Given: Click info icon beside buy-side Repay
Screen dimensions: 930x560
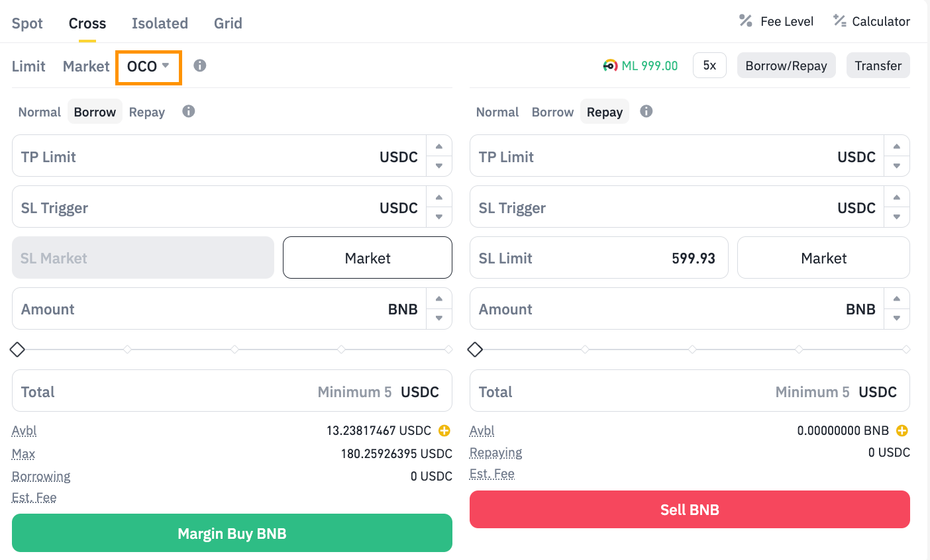Looking at the screenshot, I should click(189, 111).
